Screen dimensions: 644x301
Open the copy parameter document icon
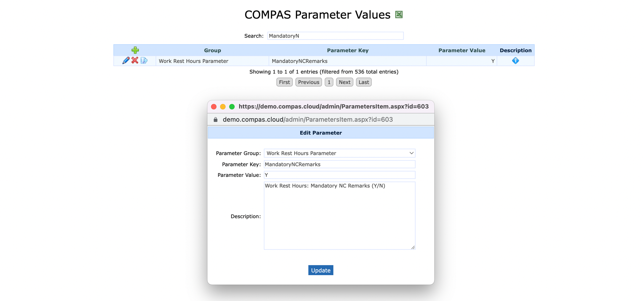tap(144, 60)
